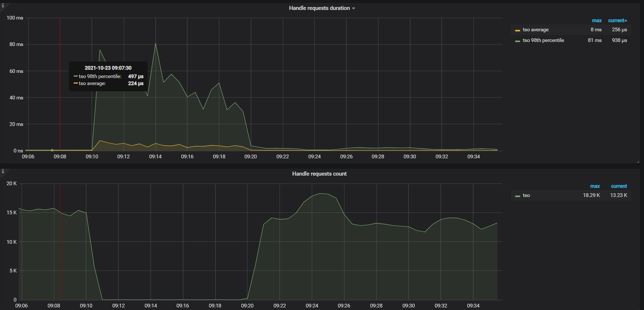Image resolution: width=644 pixels, height=310 pixels.
Task: Open info icon on Handle requests count panel
Action: coord(3,171)
